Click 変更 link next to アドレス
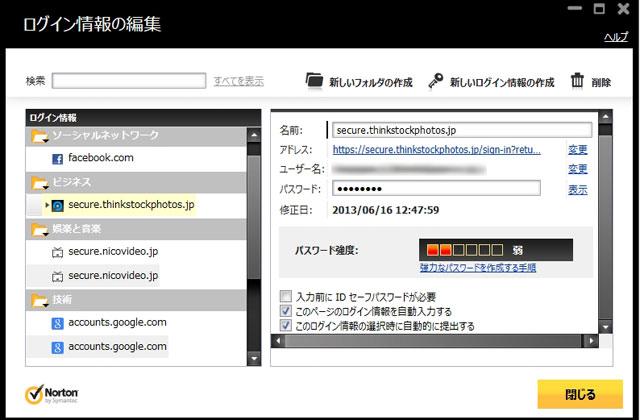The height and width of the screenshot is (420, 640). 578,150
